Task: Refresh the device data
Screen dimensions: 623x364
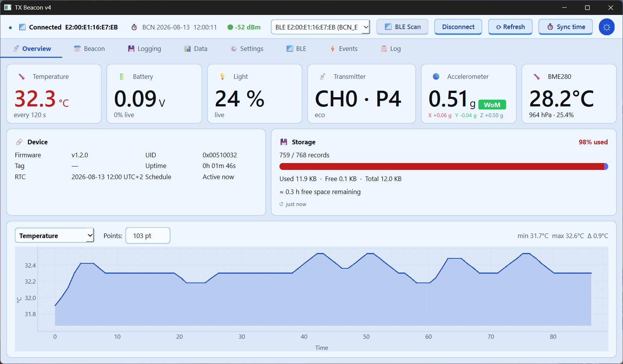Action: 510,27
